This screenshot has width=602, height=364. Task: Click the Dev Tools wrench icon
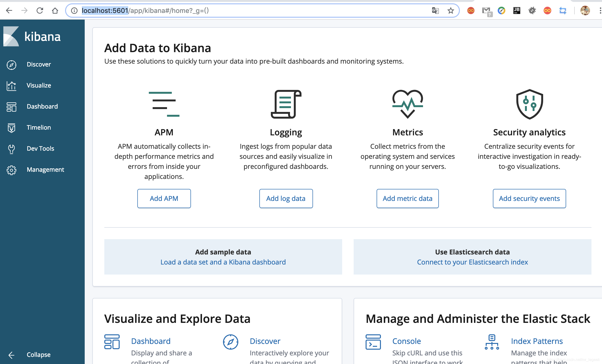coord(11,149)
